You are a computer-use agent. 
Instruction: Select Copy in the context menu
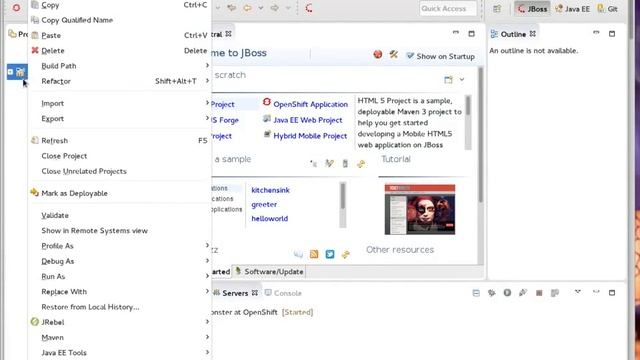coord(119,5)
